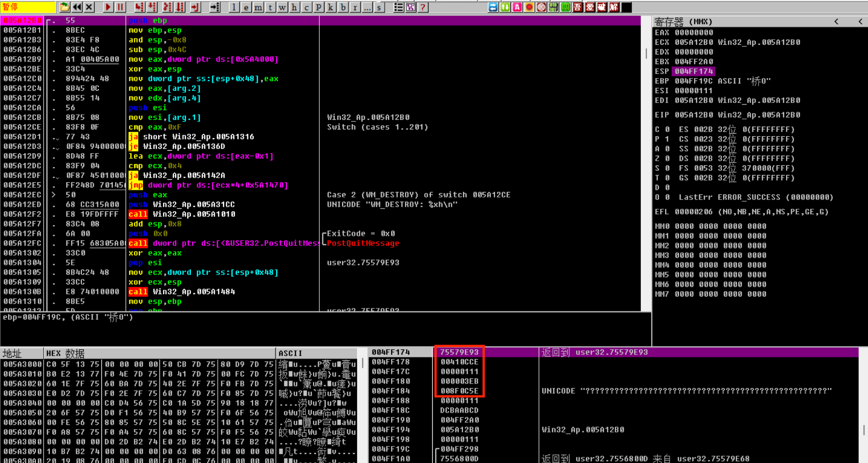Open memory map with 'm' button
This screenshot has height=463, width=868.
tap(258, 7)
